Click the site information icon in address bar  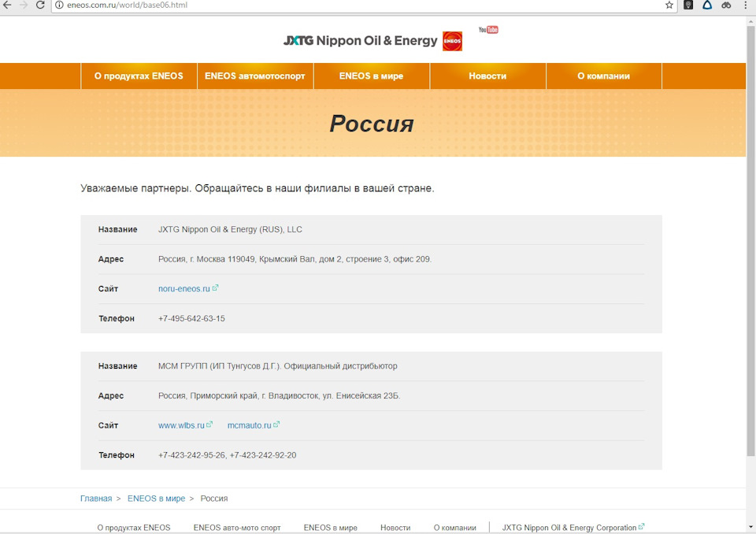click(x=59, y=5)
